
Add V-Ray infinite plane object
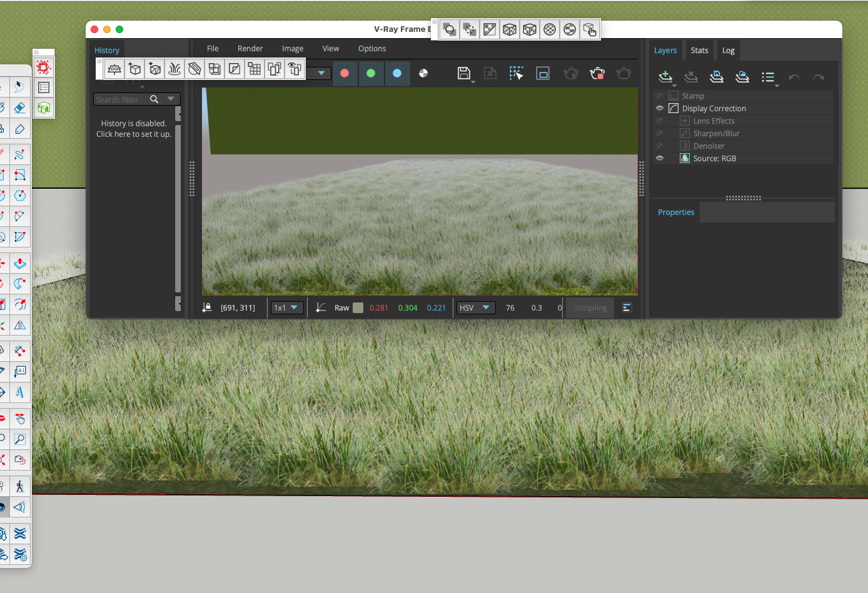click(114, 69)
